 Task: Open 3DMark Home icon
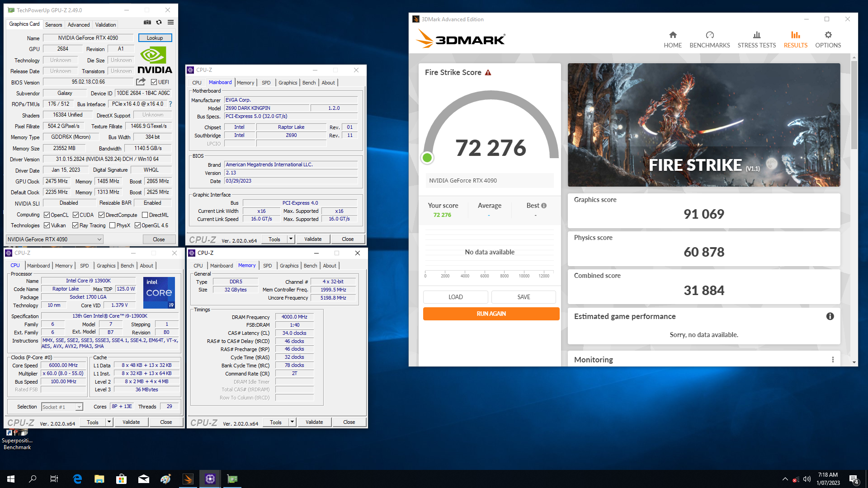(x=673, y=35)
